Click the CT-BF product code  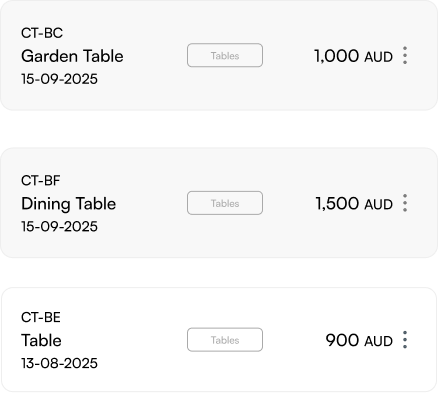coord(41,181)
